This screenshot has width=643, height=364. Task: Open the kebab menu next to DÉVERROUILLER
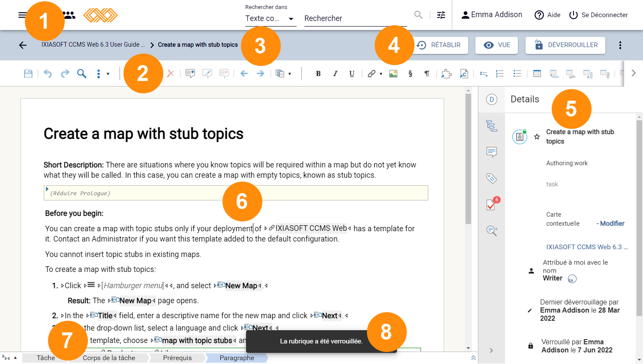pyautogui.click(x=620, y=45)
